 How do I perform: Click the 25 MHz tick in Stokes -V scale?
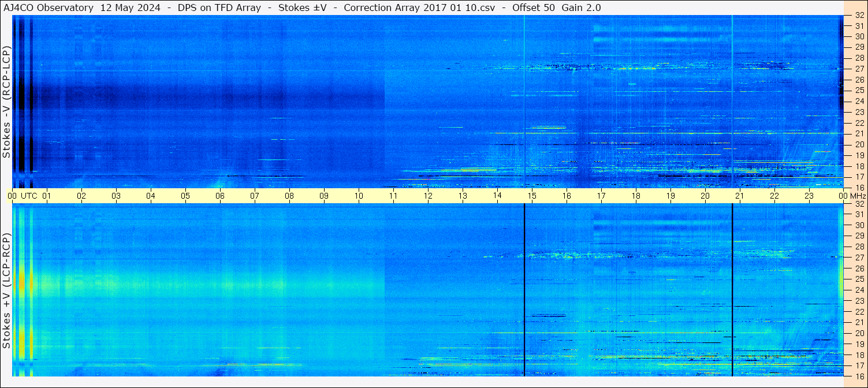(x=859, y=91)
